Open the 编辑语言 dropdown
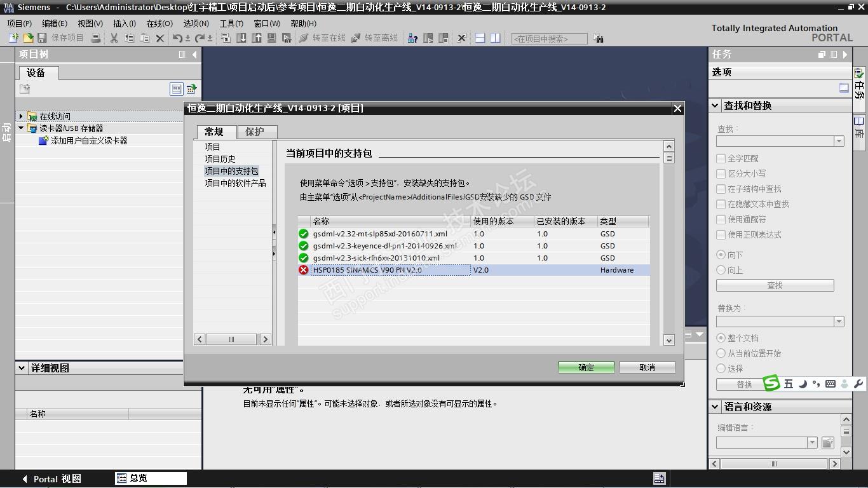The height and width of the screenshot is (488, 868). tap(812, 442)
